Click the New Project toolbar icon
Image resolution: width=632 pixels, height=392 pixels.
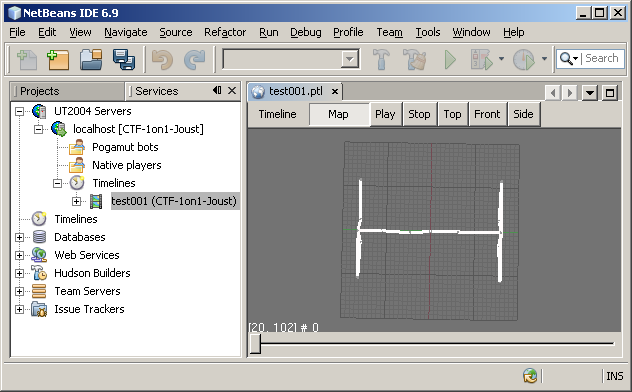point(58,60)
